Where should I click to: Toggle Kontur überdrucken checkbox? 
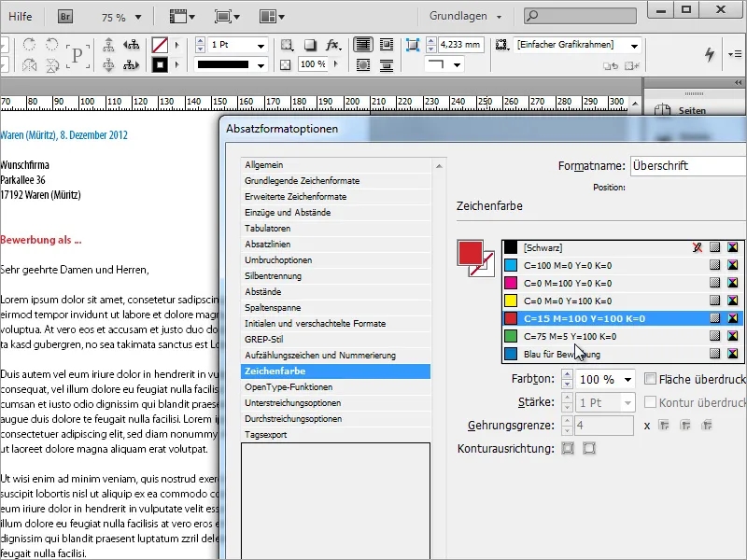[650, 402]
